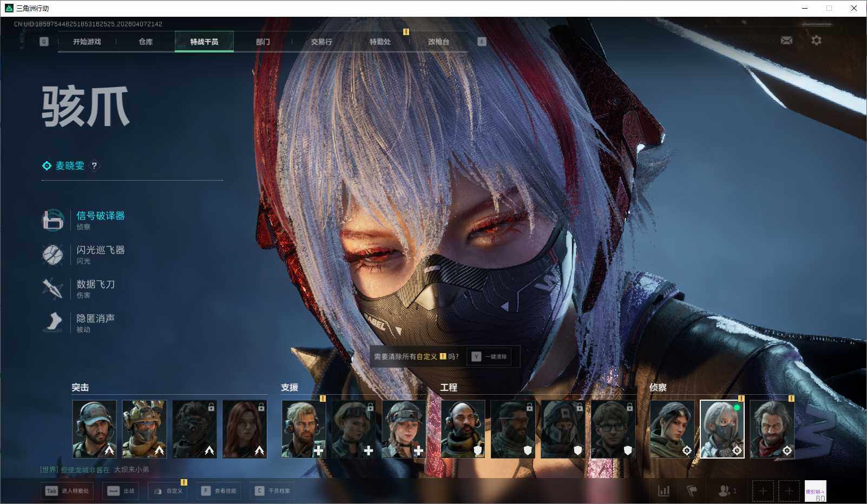
Task: Open the 麦晓雯 help question mark
Action: pos(94,166)
